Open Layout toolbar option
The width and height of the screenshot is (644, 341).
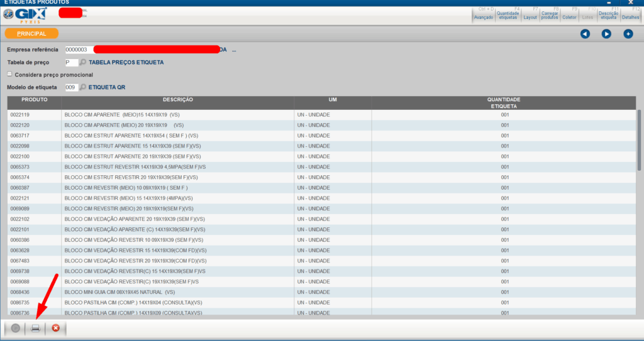point(530,15)
